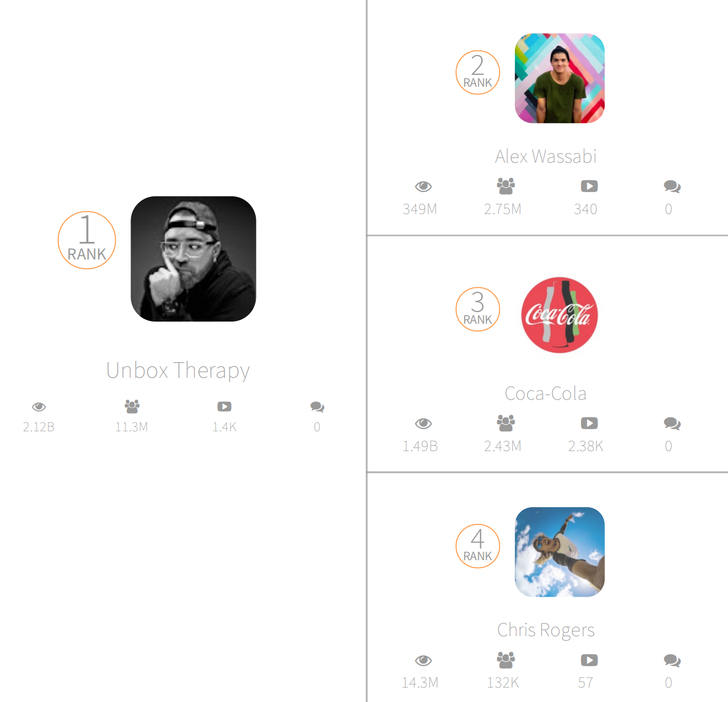Viewport: 728px width, 702px height.
Task: Click the video play icon under Unbox Therapy
Action: tap(224, 407)
